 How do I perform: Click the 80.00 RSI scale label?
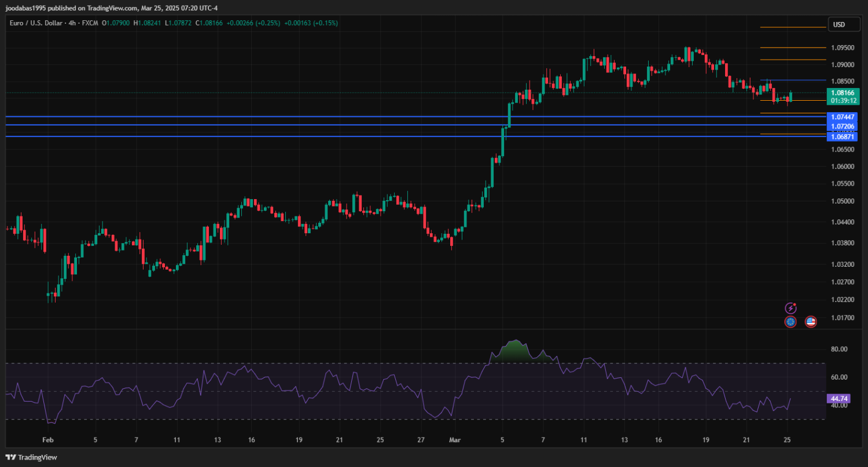838,349
